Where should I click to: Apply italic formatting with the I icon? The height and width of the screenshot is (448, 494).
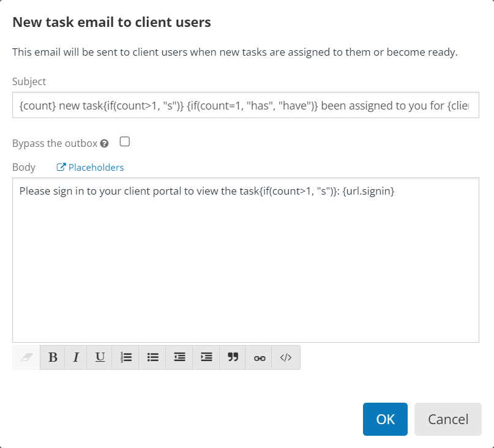76,357
